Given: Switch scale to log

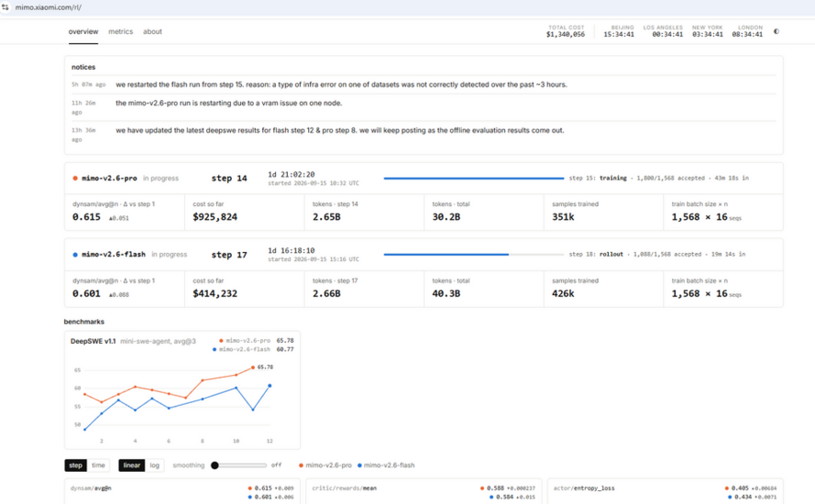Looking at the screenshot, I should click(x=154, y=465).
